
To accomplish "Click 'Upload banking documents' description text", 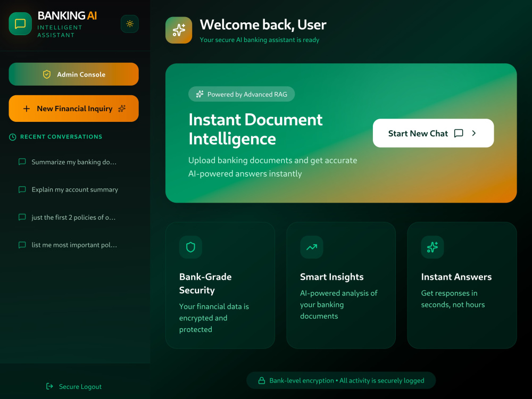I will point(273,167).
